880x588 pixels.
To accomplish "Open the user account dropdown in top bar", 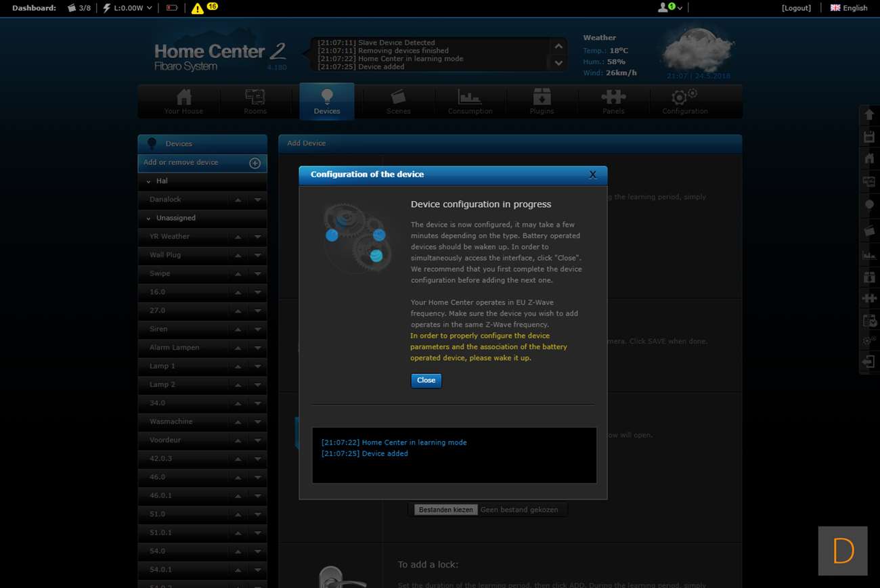I will 670,8.
